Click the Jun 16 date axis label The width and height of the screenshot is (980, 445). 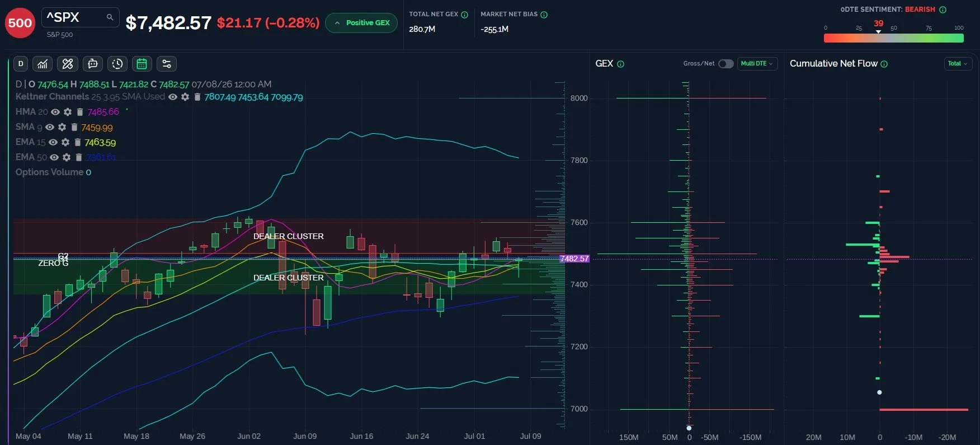(361, 436)
